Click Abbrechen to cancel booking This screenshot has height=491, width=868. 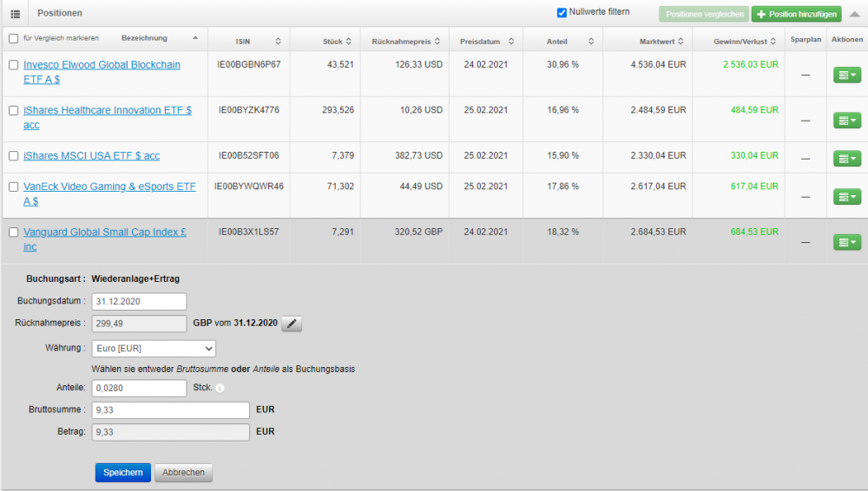[x=183, y=472]
